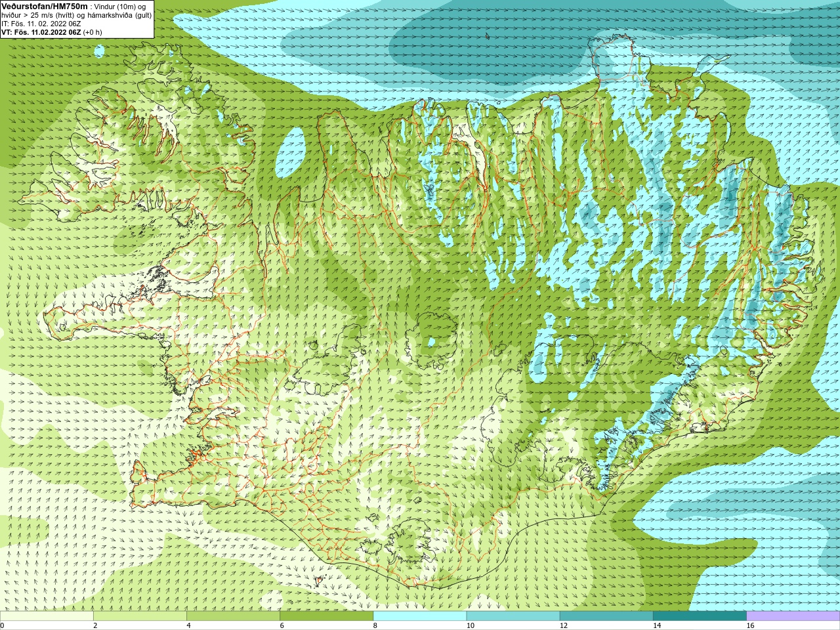Click the legend scale label "12"
The width and height of the screenshot is (840, 630).
pos(564,626)
